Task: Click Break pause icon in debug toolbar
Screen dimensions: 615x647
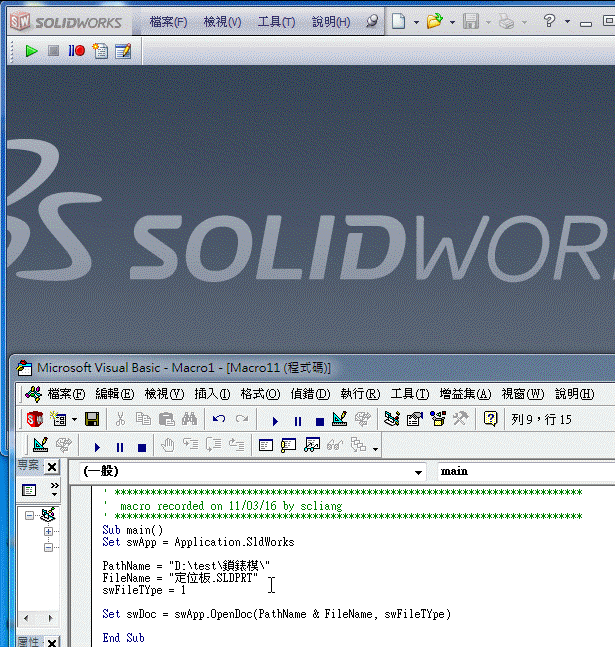Action: coord(120,447)
